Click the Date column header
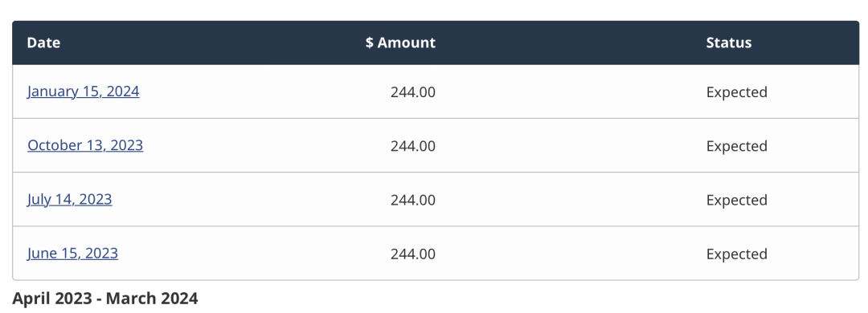Image resolution: width=868 pixels, height=313 pixels. (x=43, y=43)
